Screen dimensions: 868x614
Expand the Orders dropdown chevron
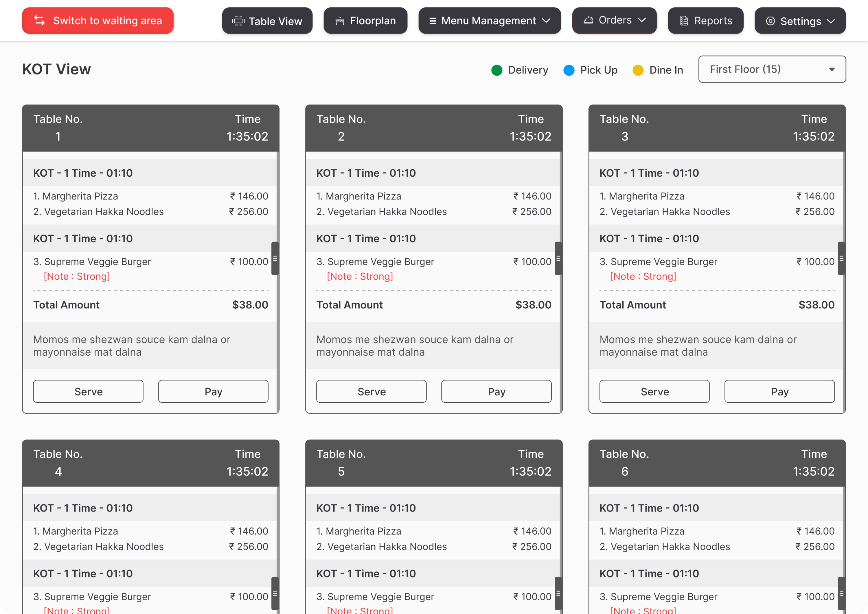[641, 20]
